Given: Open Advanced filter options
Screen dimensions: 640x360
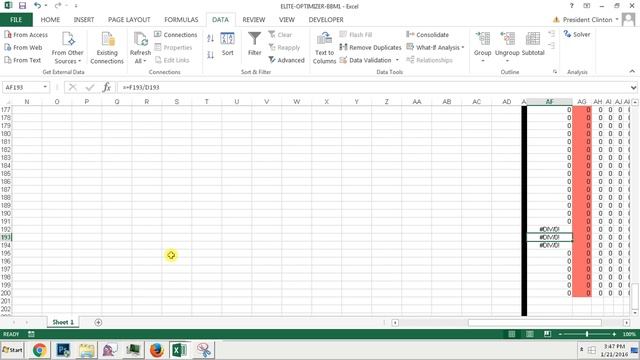Looking at the screenshot, I should coord(287,60).
